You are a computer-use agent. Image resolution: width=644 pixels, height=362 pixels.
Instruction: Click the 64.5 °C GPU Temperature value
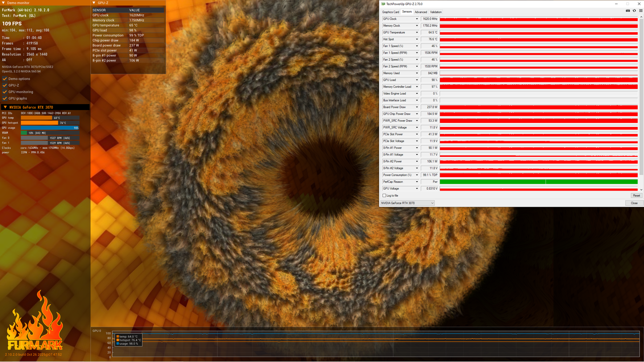tap(430, 33)
